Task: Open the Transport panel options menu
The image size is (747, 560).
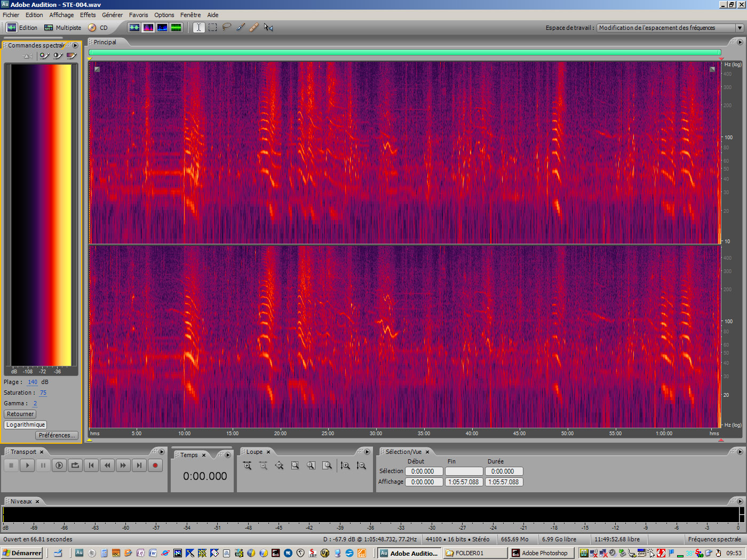Action: tap(162, 452)
